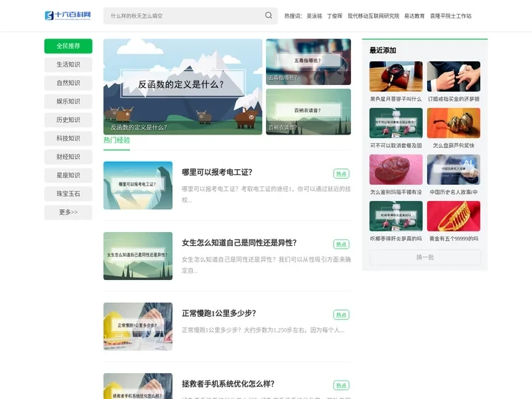This screenshot has width=532, height=399.
Task: Open hot term 袁隆平院士工作站
Action: tap(451, 16)
